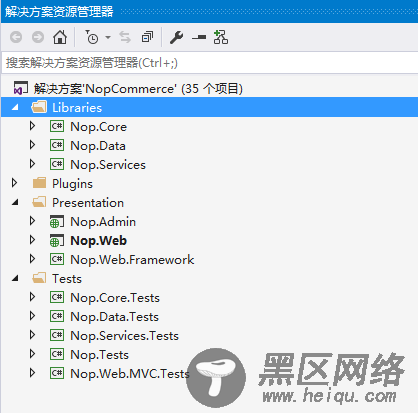Expand the Nop.Web startup project
Viewport: 418px width, 413px height.
point(32,240)
